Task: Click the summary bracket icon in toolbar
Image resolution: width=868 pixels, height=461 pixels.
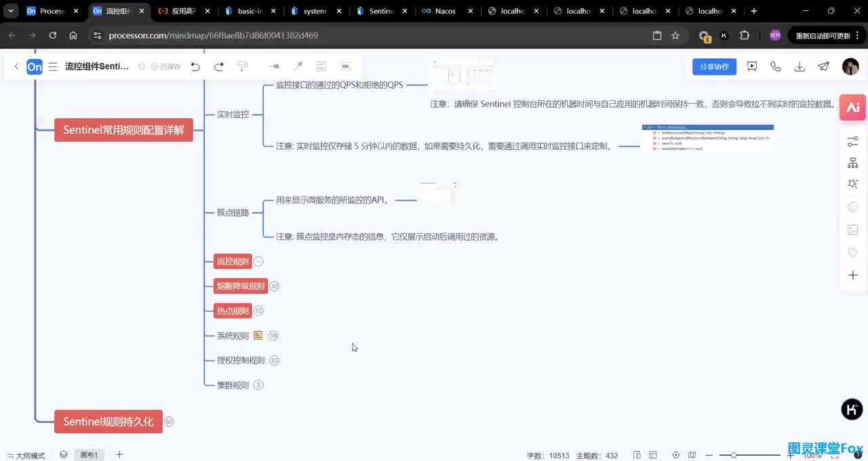Action: tap(321, 66)
